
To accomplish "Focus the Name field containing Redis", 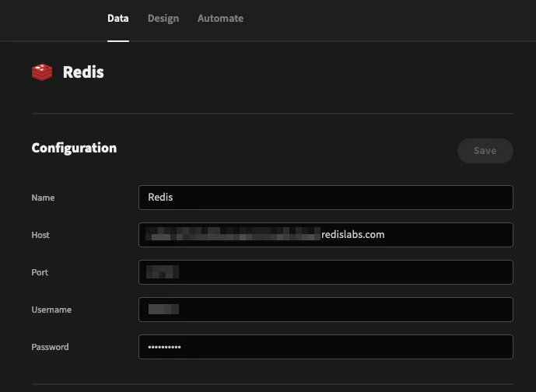I will (x=326, y=198).
